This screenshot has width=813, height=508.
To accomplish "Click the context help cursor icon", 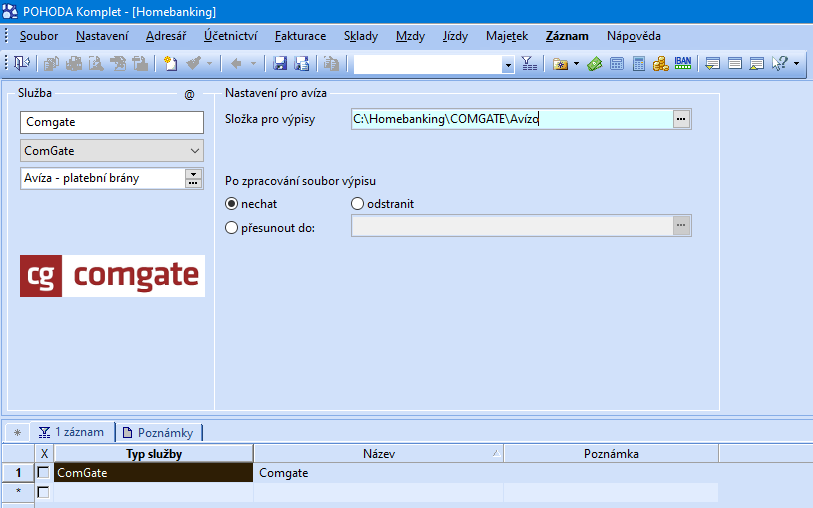I will [780, 64].
